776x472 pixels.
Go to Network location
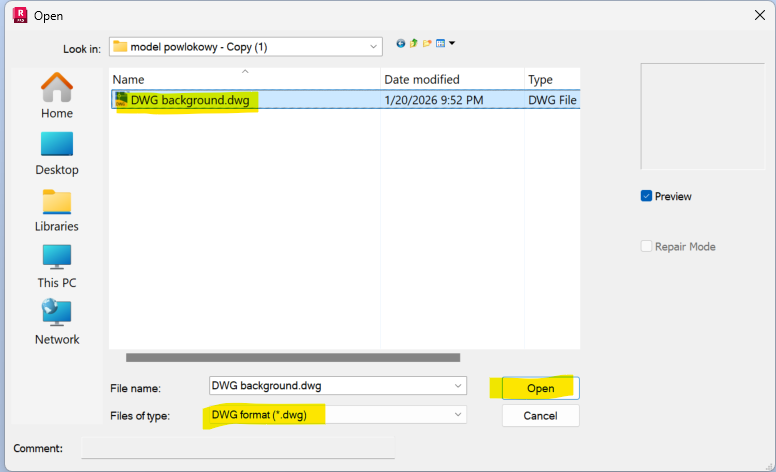pyautogui.click(x=57, y=322)
